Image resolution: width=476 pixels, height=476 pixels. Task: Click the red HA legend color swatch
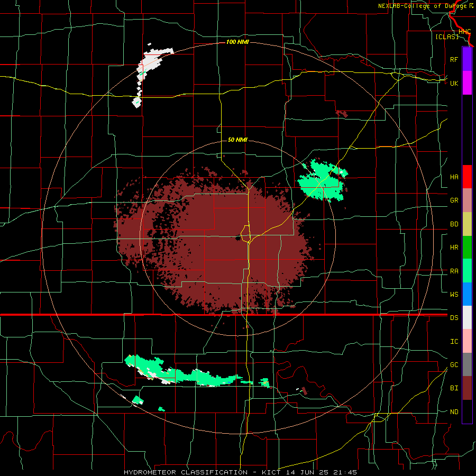467,177
